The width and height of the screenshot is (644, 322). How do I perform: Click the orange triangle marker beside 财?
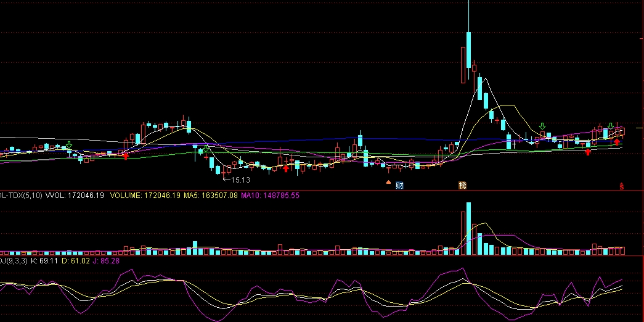(388, 182)
